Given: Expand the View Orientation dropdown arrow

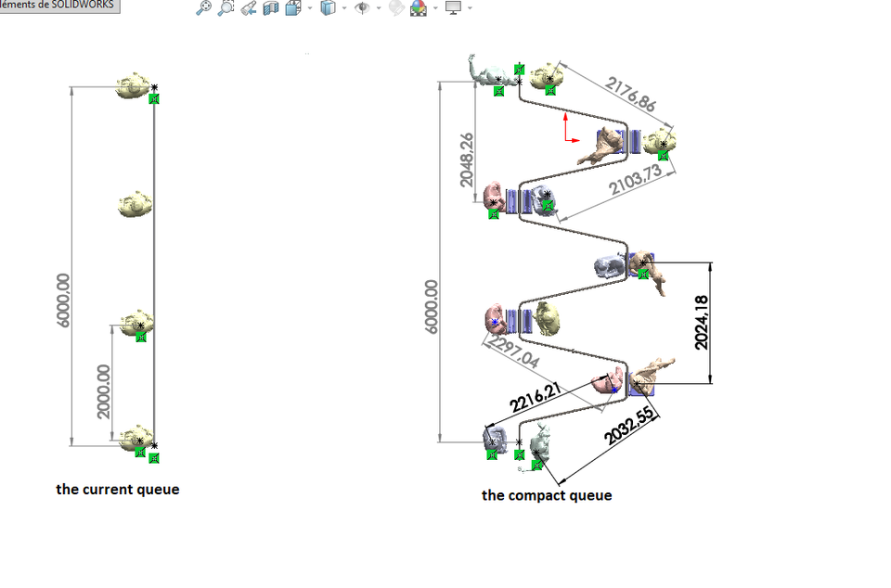Looking at the screenshot, I should pos(309,9).
